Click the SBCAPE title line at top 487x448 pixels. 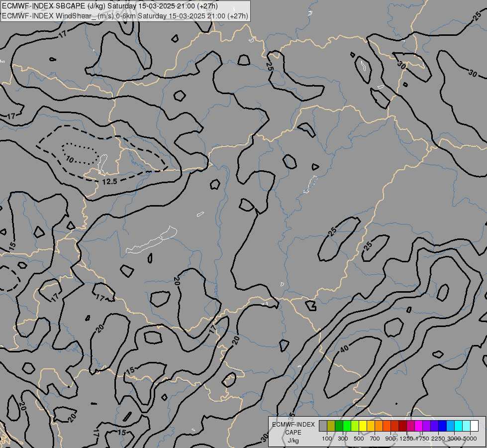110,6
